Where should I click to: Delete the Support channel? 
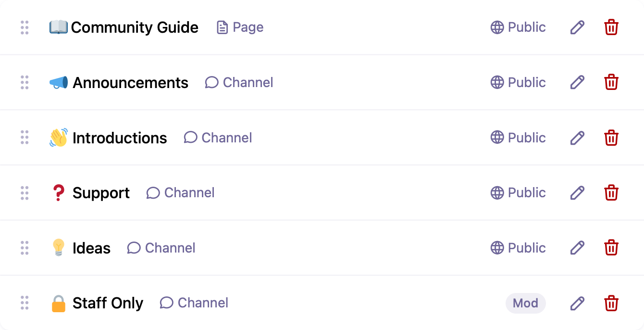[x=611, y=193]
